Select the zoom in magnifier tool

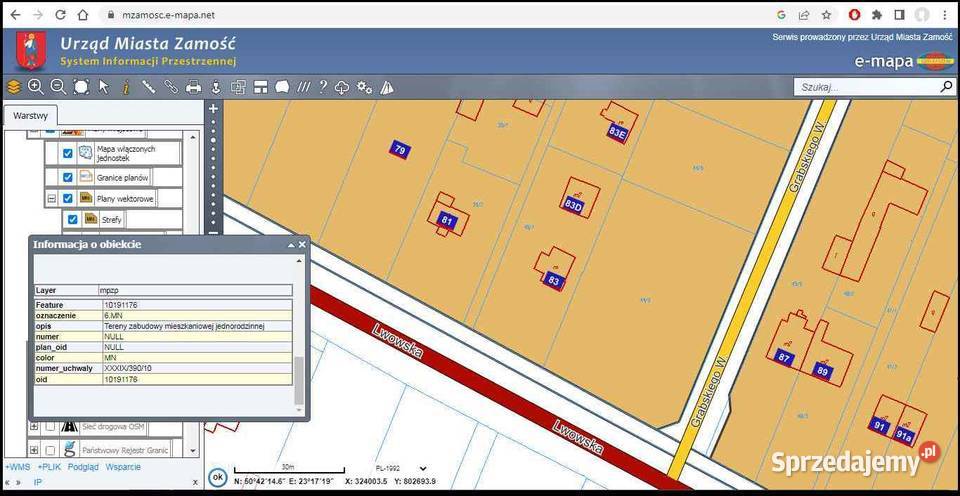coord(36,87)
